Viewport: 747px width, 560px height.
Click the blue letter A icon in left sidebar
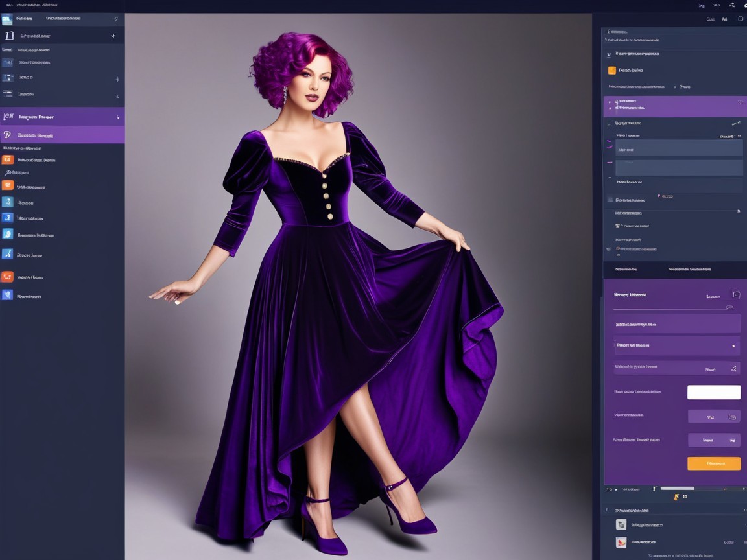click(7, 254)
